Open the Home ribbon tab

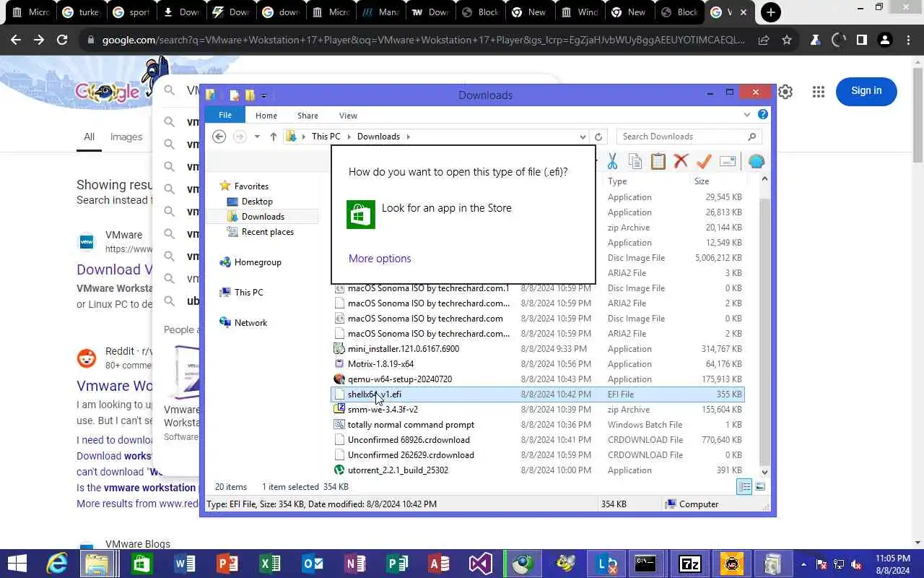(266, 116)
